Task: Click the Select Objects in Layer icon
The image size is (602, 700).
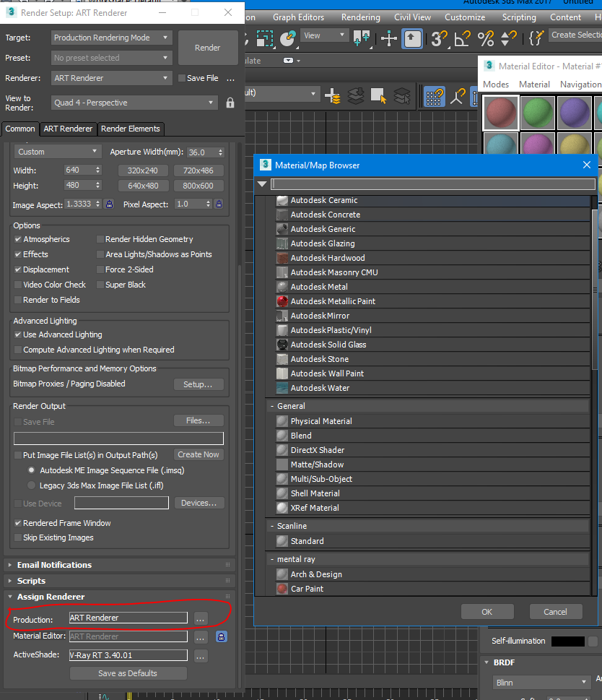Action: click(378, 96)
